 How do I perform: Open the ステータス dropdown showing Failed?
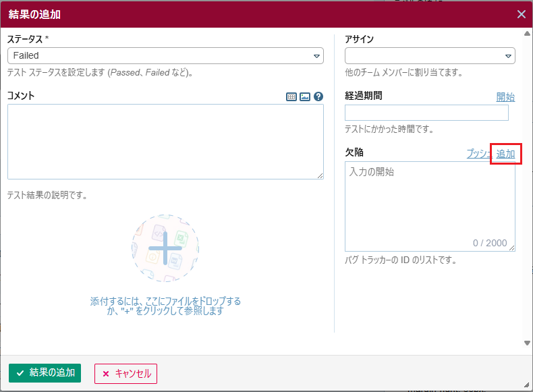(x=165, y=55)
